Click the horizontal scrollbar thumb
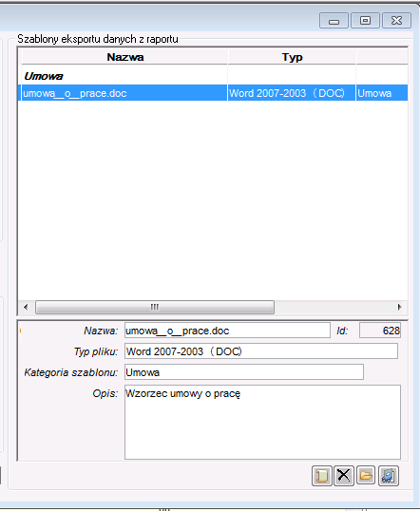This screenshot has height=511, width=420. pyautogui.click(x=155, y=307)
